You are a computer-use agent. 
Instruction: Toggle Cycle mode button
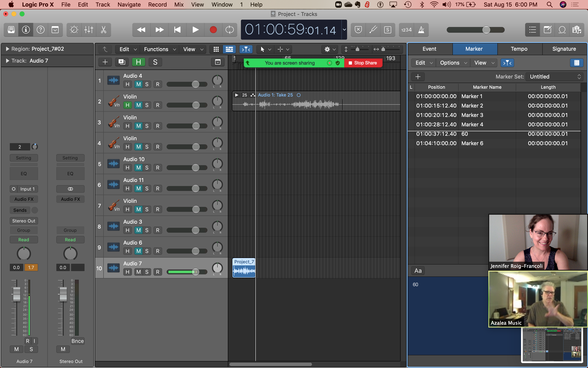tap(230, 30)
